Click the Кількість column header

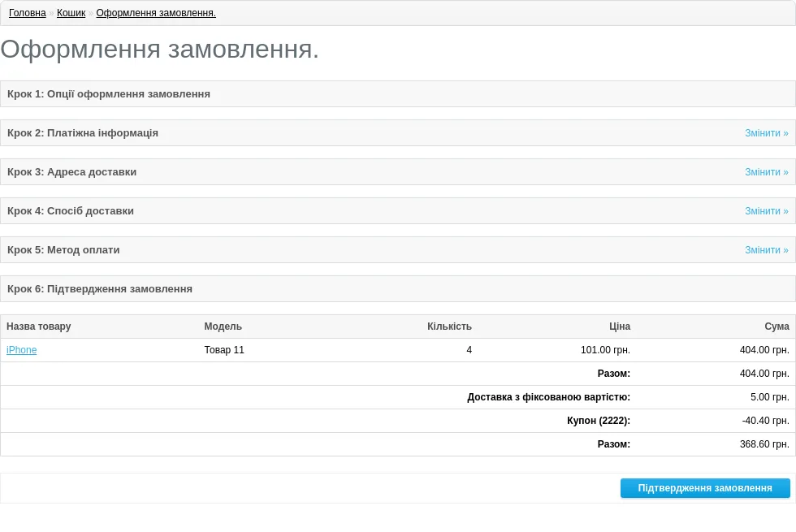point(449,327)
